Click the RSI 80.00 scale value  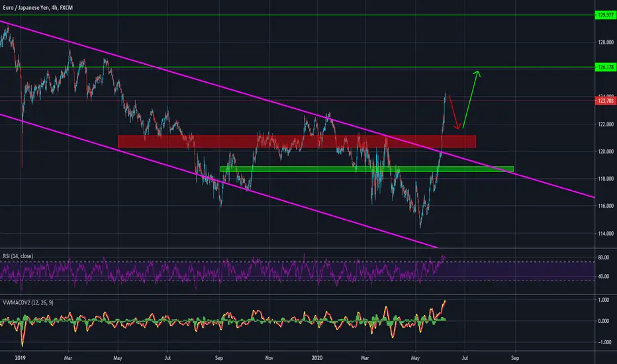click(x=604, y=257)
